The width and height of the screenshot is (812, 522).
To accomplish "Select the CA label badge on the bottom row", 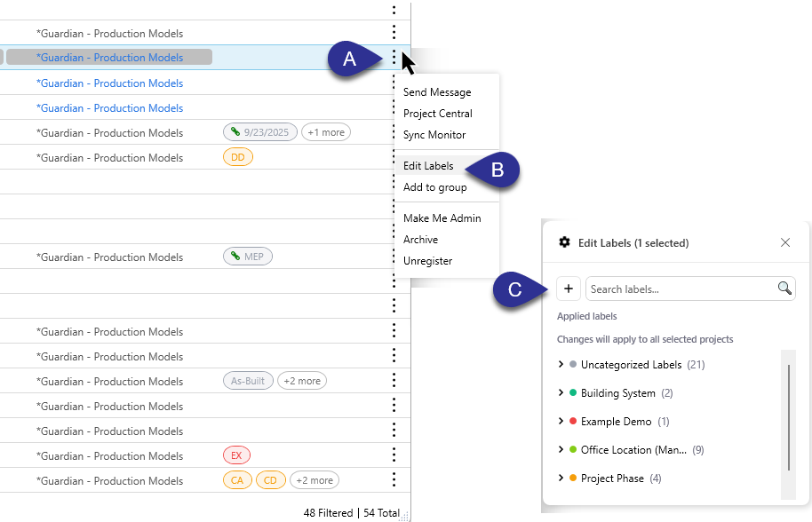I will pyautogui.click(x=237, y=479).
